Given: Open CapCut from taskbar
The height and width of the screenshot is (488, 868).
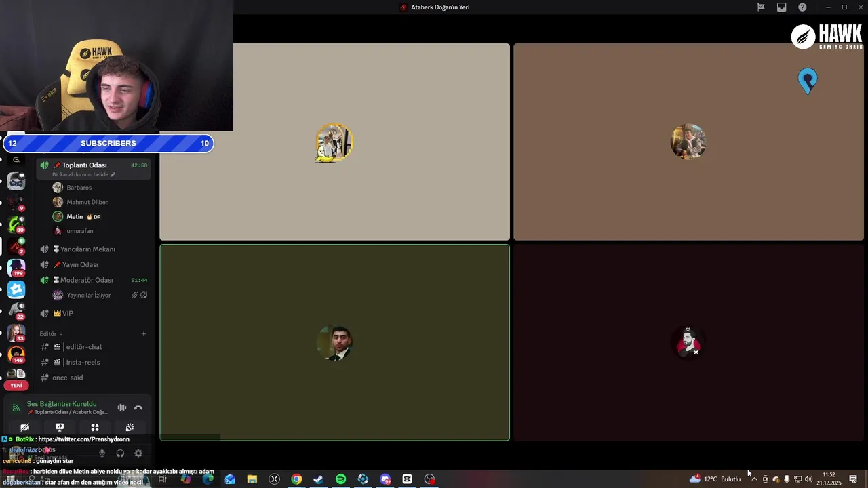Looking at the screenshot, I should point(407,479).
